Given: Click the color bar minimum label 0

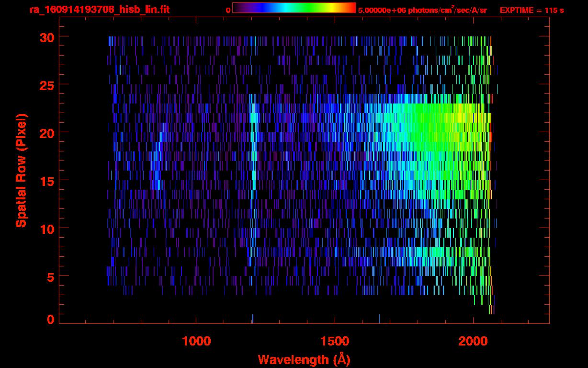Looking at the screenshot, I should tap(228, 10).
